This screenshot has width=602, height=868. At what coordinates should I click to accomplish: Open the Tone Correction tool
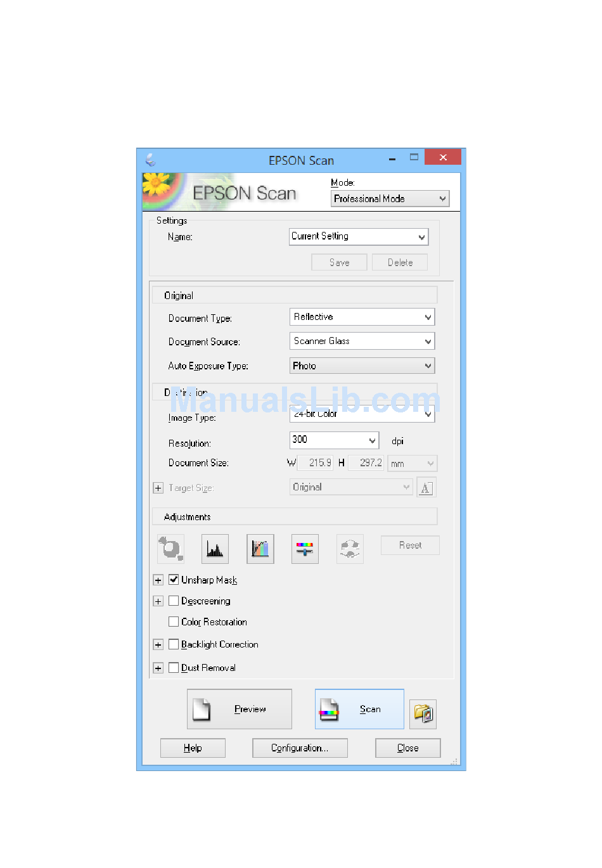coord(260,549)
